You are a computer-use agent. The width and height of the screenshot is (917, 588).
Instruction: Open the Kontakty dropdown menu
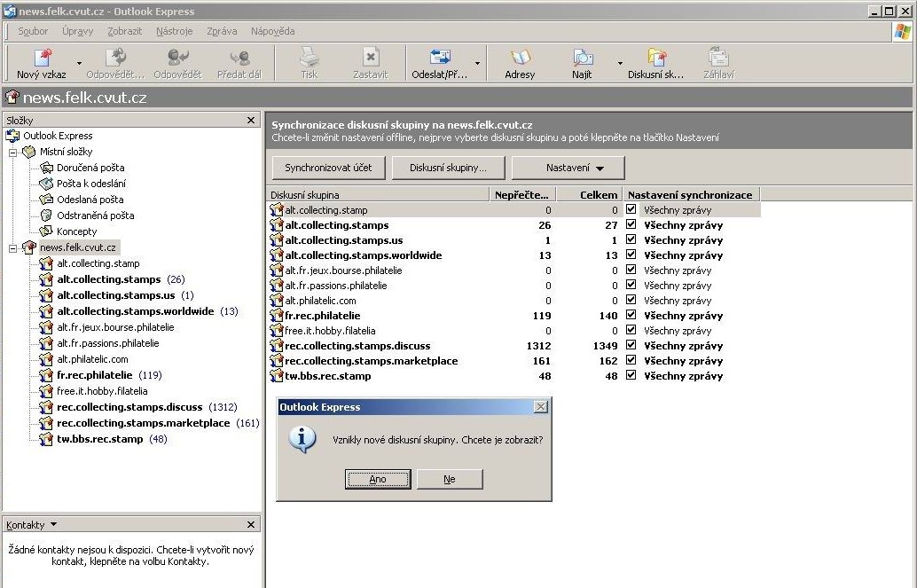pyautogui.click(x=32, y=525)
